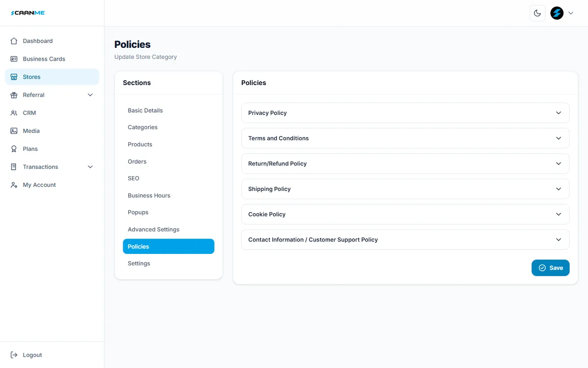Expand the Referral submenu chevron

point(90,95)
